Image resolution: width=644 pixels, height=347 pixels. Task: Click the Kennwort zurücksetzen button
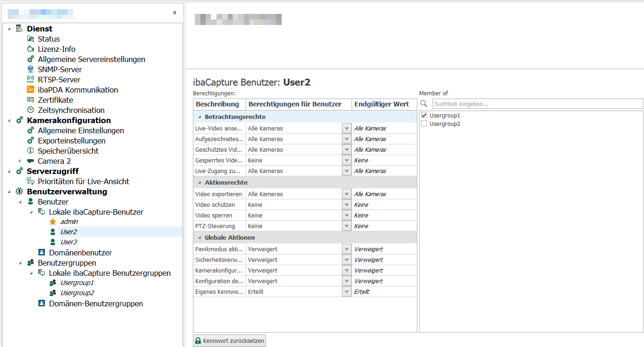pos(229,341)
